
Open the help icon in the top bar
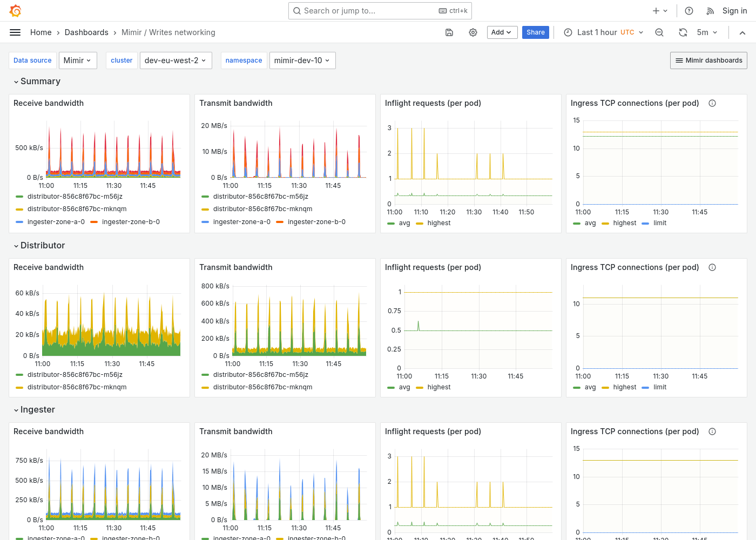(x=688, y=10)
